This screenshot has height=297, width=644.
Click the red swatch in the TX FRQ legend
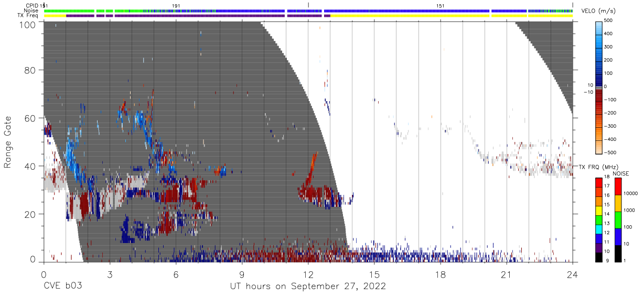click(x=599, y=182)
